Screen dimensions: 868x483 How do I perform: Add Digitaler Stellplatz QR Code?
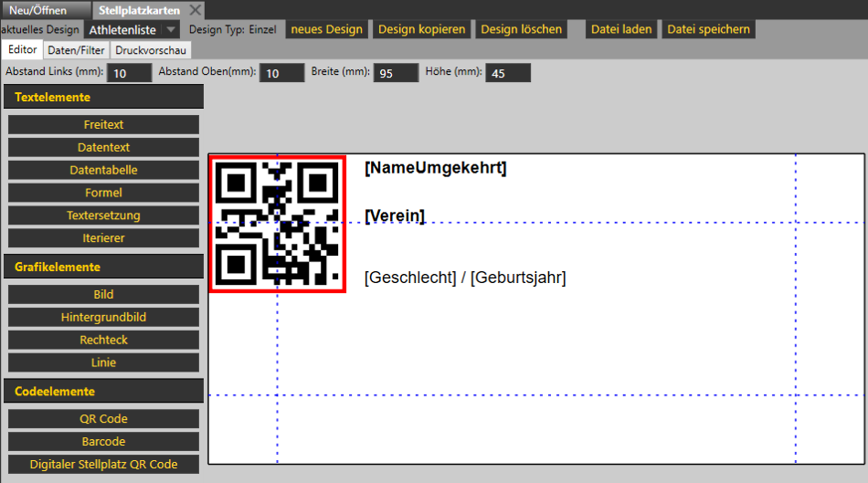coord(103,464)
